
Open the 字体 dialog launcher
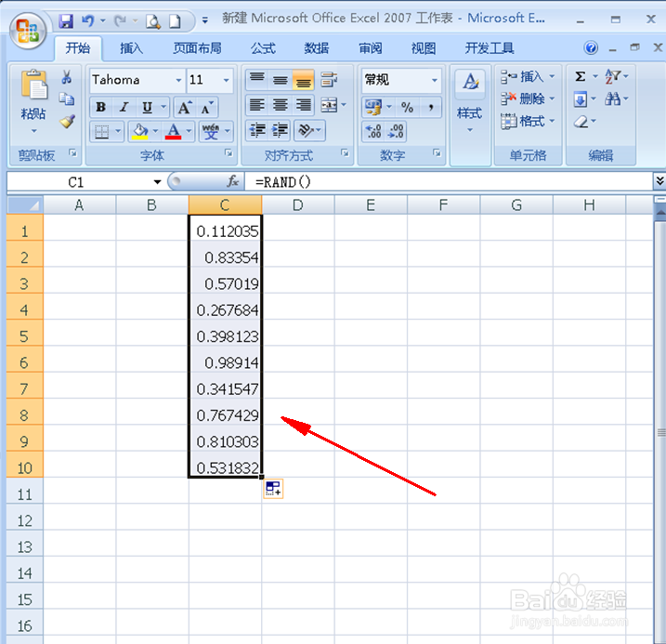click(229, 153)
